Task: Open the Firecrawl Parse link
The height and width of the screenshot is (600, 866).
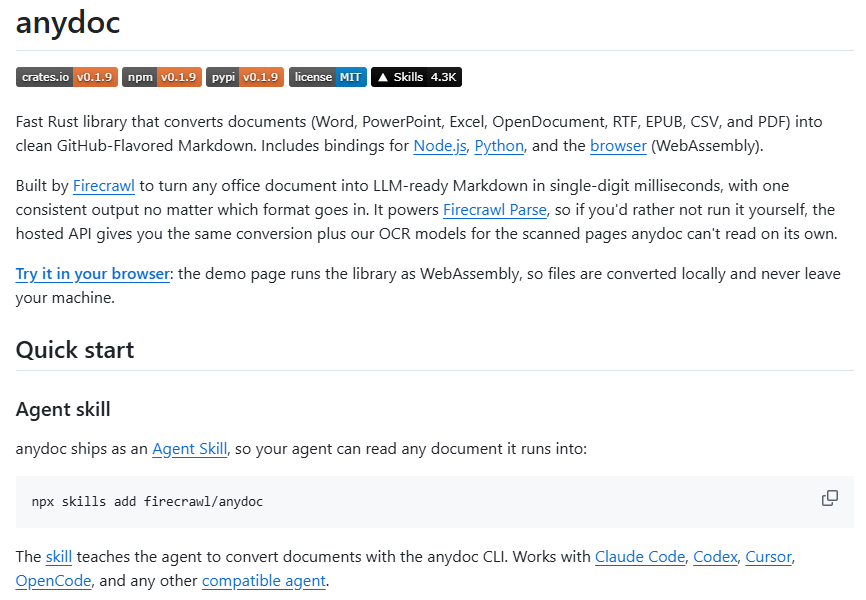Action: pos(495,210)
